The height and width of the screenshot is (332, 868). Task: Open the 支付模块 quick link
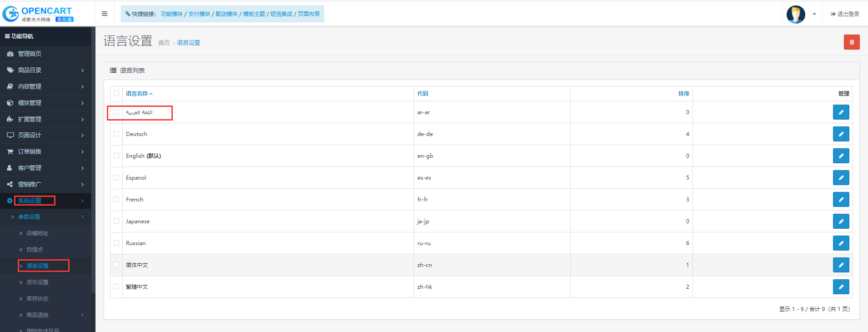pyautogui.click(x=199, y=14)
